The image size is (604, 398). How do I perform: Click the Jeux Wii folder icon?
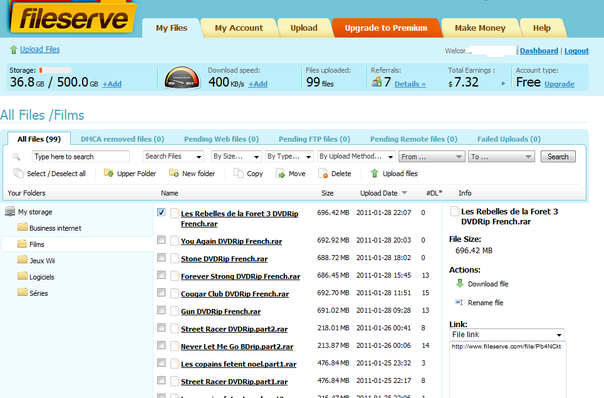(x=22, y=260)
